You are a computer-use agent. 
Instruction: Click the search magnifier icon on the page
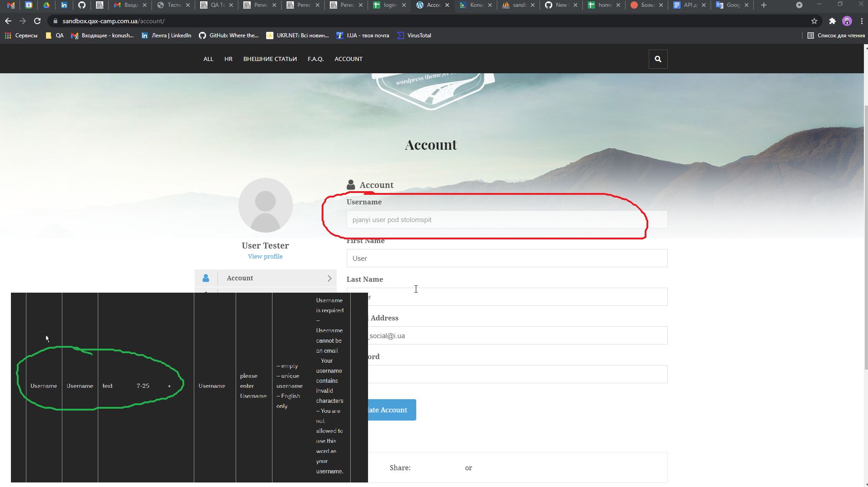(657, 59)
